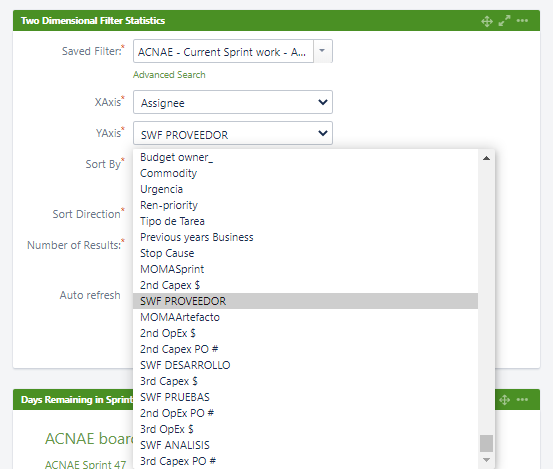Click the move icon on Days Remaining gadget

[505, 400]
